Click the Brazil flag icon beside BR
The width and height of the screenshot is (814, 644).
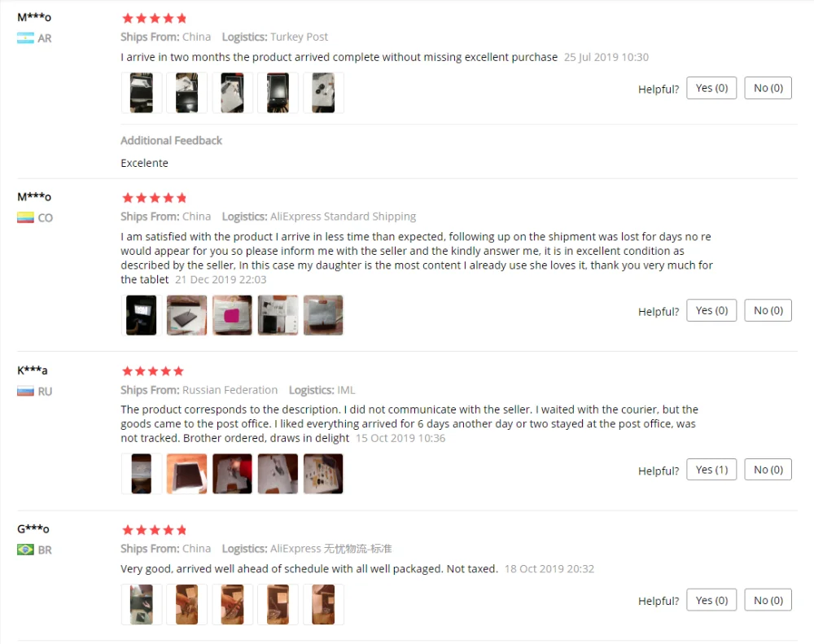[25, 550]
